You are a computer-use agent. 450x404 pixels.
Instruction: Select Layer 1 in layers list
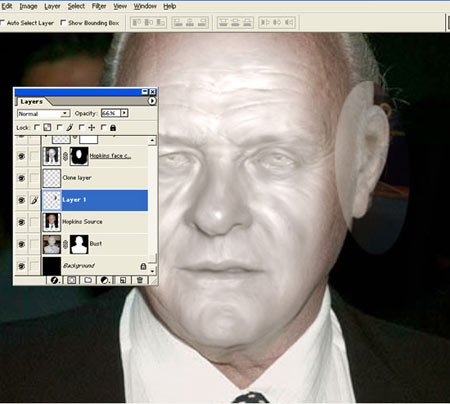(95, 200)
